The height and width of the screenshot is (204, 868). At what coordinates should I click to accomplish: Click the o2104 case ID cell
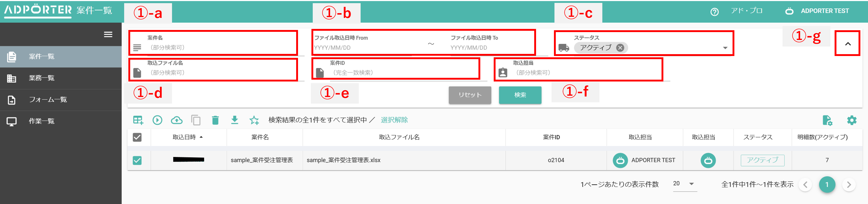(x=556, y=160)
